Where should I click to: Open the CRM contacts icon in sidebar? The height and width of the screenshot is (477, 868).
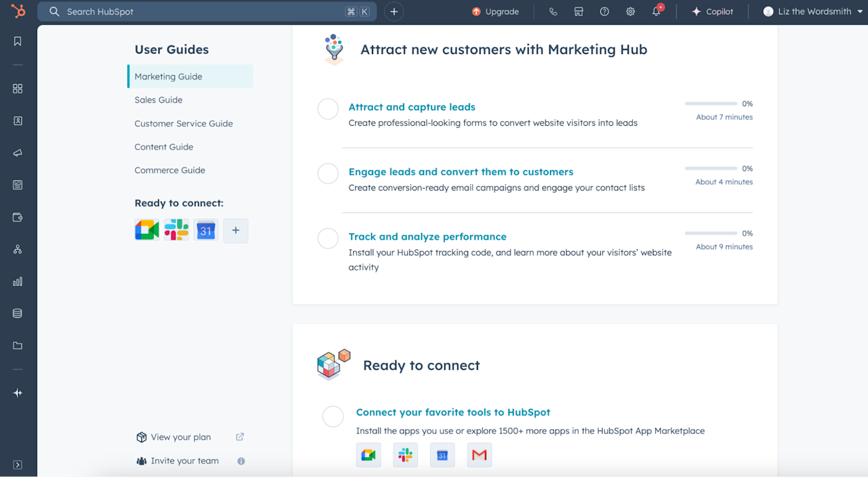[x=17, y=121]
